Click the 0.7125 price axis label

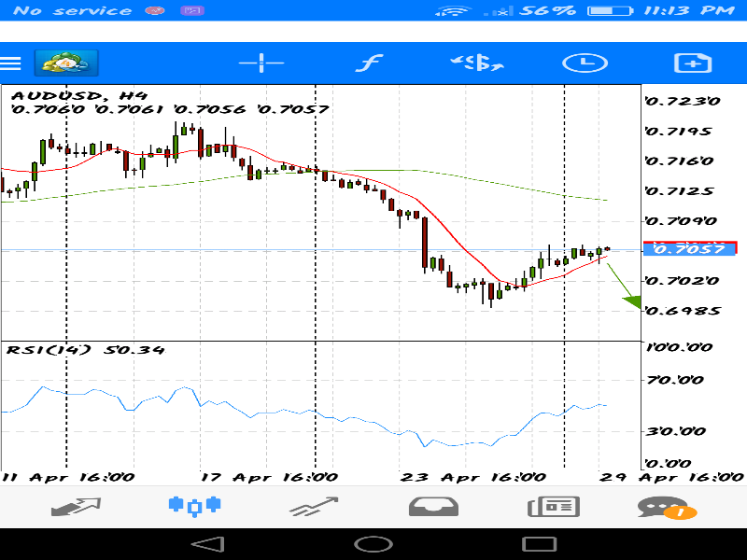pos(680,191)
